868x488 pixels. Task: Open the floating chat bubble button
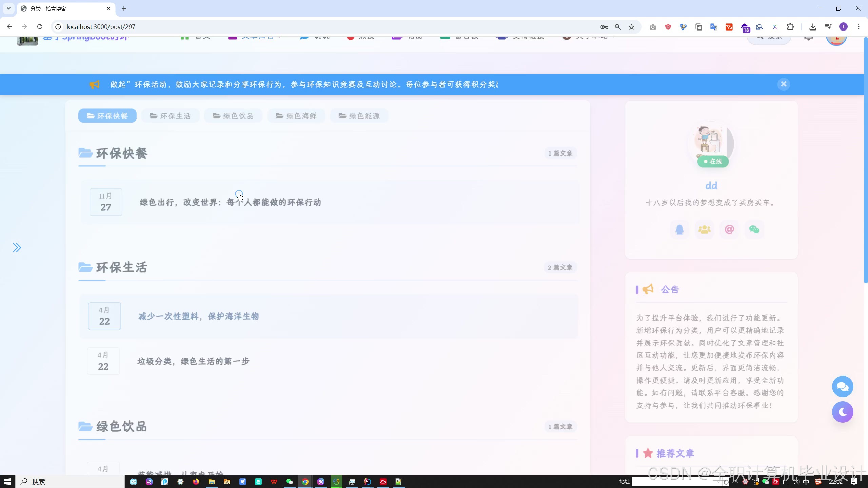pyautogui.click(x=842, y=386)
